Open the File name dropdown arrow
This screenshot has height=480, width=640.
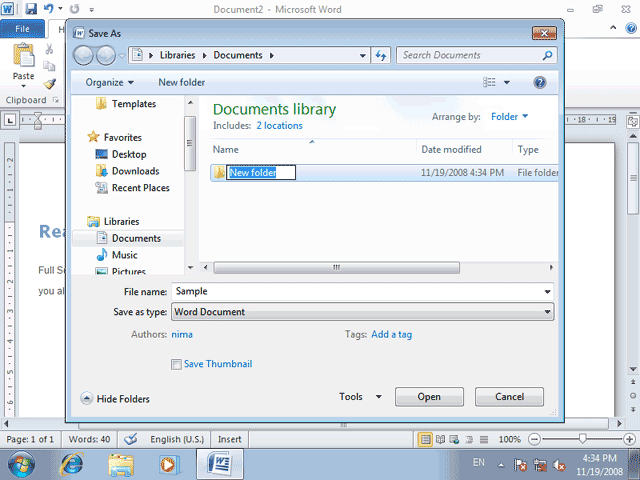click(547, 292)
